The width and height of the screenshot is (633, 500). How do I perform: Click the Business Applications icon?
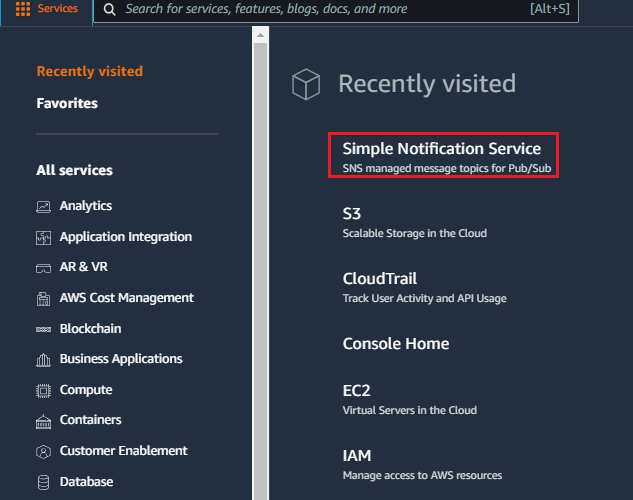pos(43,360)
